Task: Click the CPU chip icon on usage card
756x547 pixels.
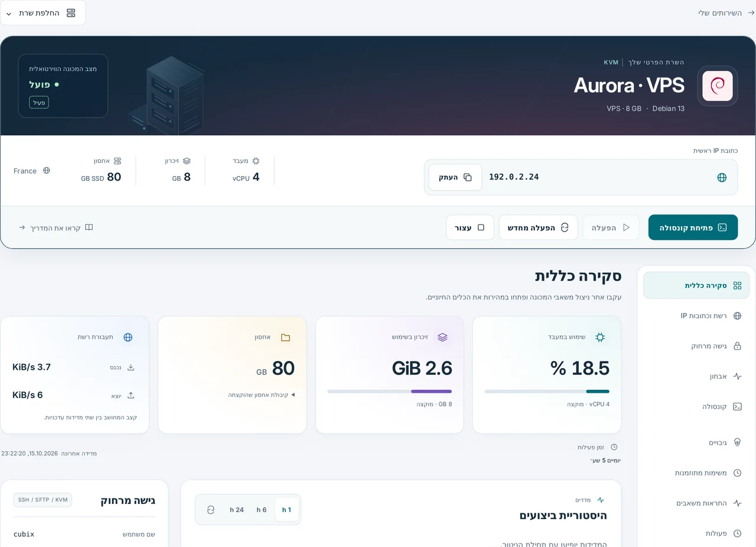Action: (x=600, y=337)
